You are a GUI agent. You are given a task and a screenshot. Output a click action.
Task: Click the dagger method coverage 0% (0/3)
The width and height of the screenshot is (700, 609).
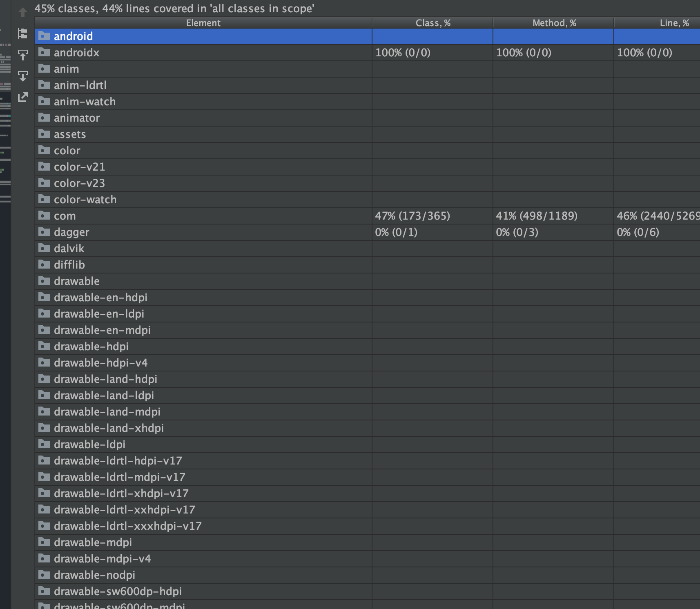pyautogui.click(x=517, y=232)
